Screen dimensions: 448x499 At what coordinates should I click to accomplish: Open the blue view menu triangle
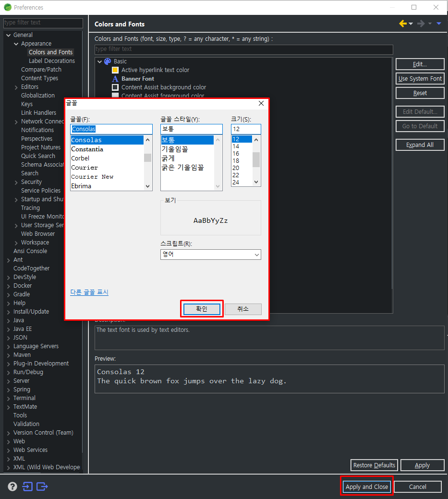(439, 24)
